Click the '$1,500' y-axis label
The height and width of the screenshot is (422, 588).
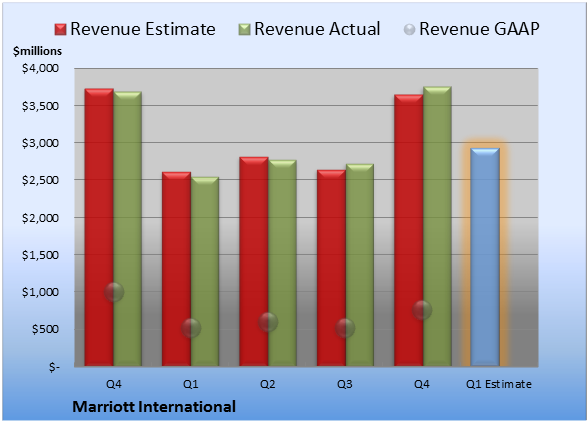tap(40, 255)
